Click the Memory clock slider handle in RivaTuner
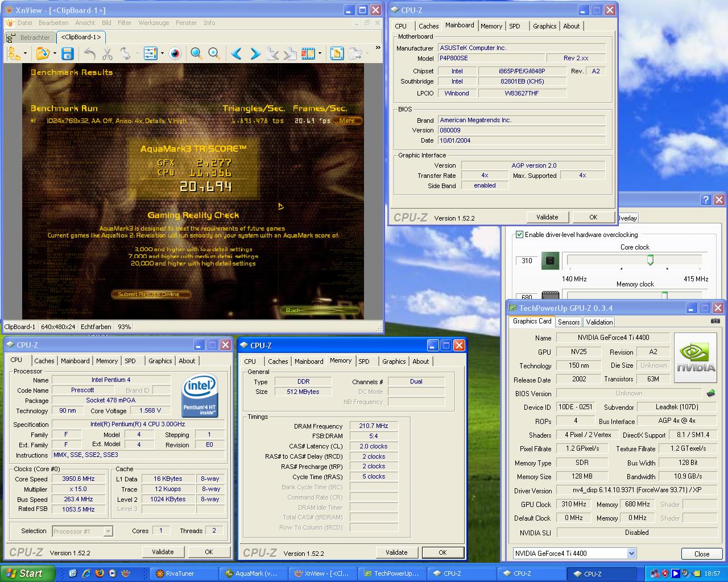The width and height of the screenshot is (728, 582). pyautogui.click(x=664, y=295)
